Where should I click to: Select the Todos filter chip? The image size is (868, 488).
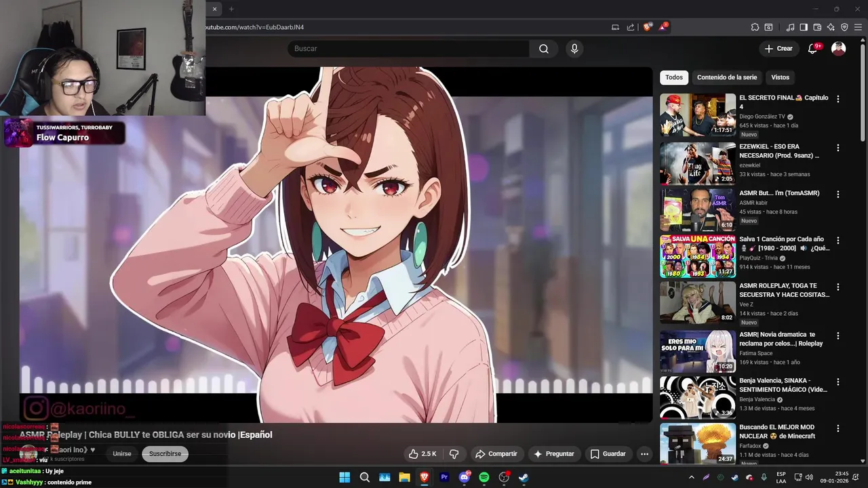pyautogui.click(x=674, y=77)
